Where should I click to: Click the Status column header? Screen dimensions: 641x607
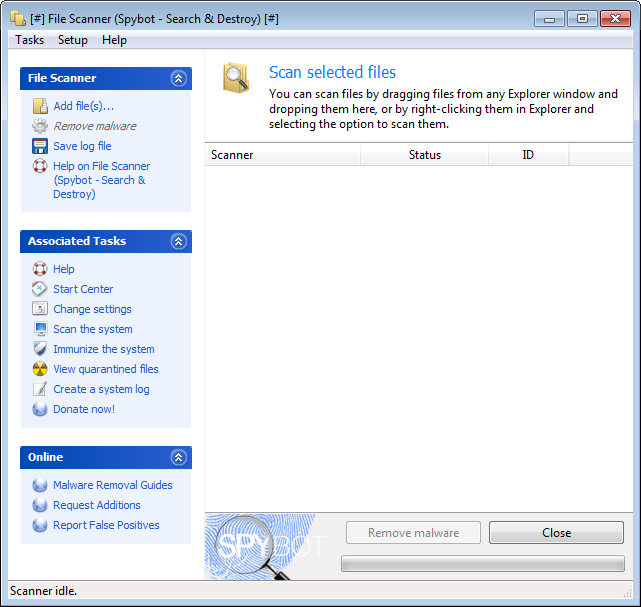pos(424,155)
